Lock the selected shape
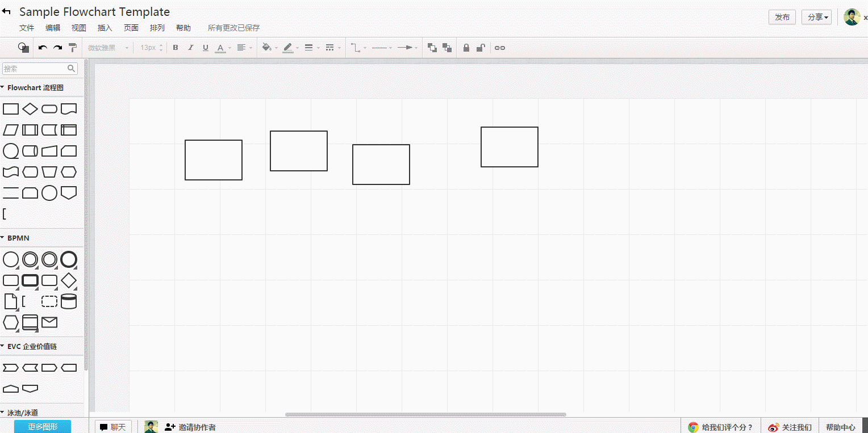Screen dimensions: 868x433 pos(466,48)
